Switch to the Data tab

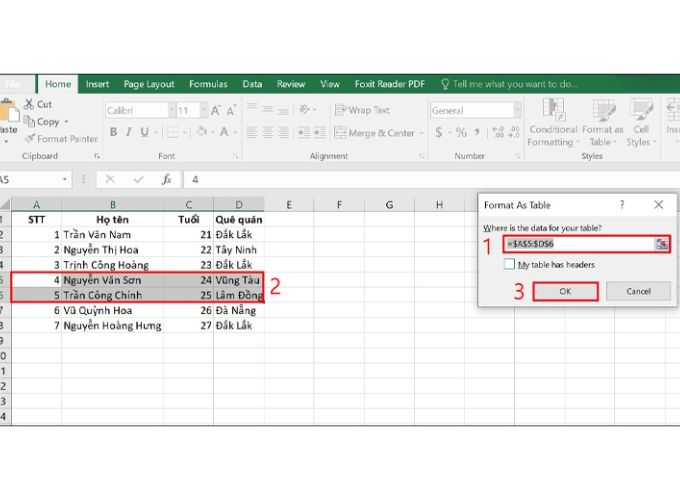tap(252, 84)
